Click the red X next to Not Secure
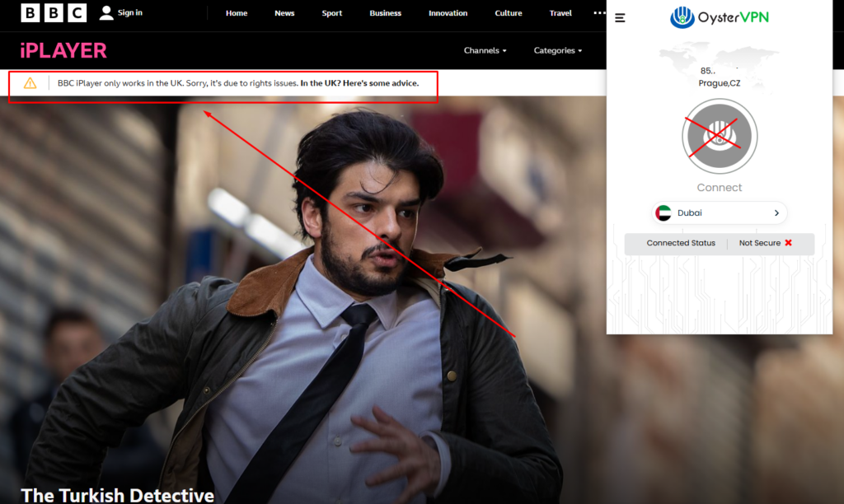 (x=788, y=243)
